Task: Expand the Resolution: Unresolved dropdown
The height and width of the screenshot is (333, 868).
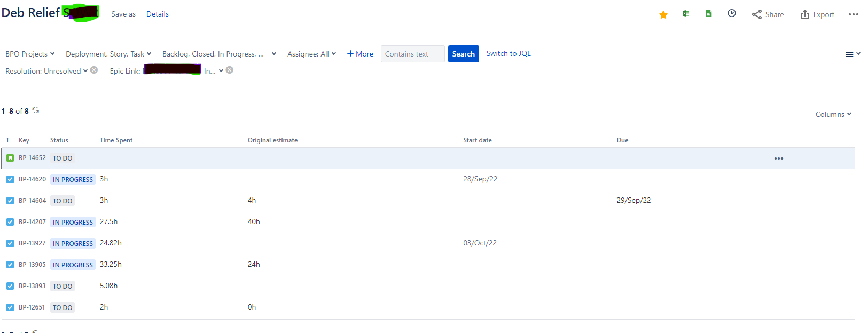Action: click(x=46, y=71)
